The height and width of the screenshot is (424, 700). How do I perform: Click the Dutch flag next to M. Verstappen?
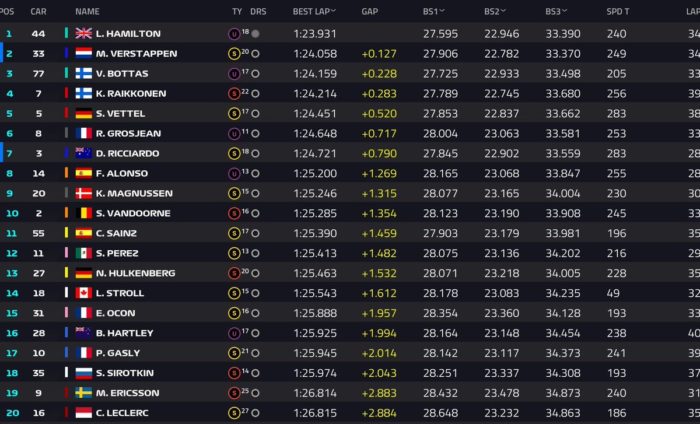tap(84, 53)
